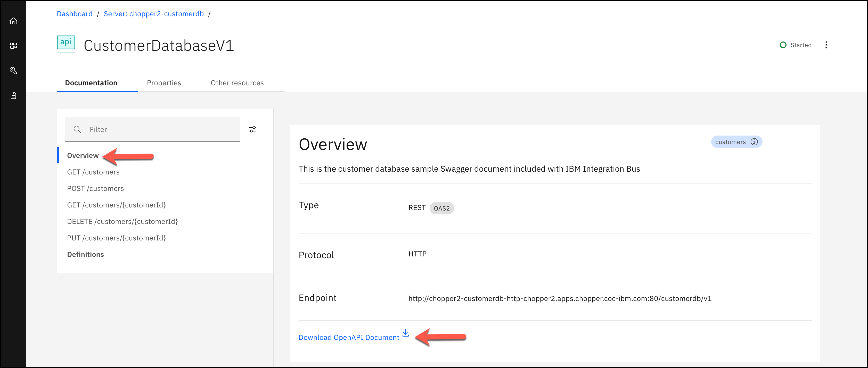868x368 pixels.
Task: Click the Overview heading
Action: click(333, 144)
